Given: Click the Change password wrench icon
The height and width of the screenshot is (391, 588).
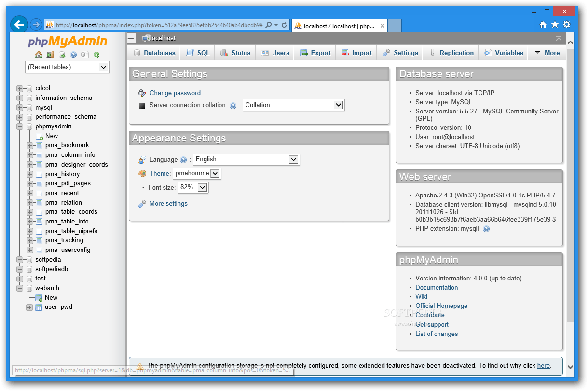Looking at the screenshot, I should (x=142, y=93).
